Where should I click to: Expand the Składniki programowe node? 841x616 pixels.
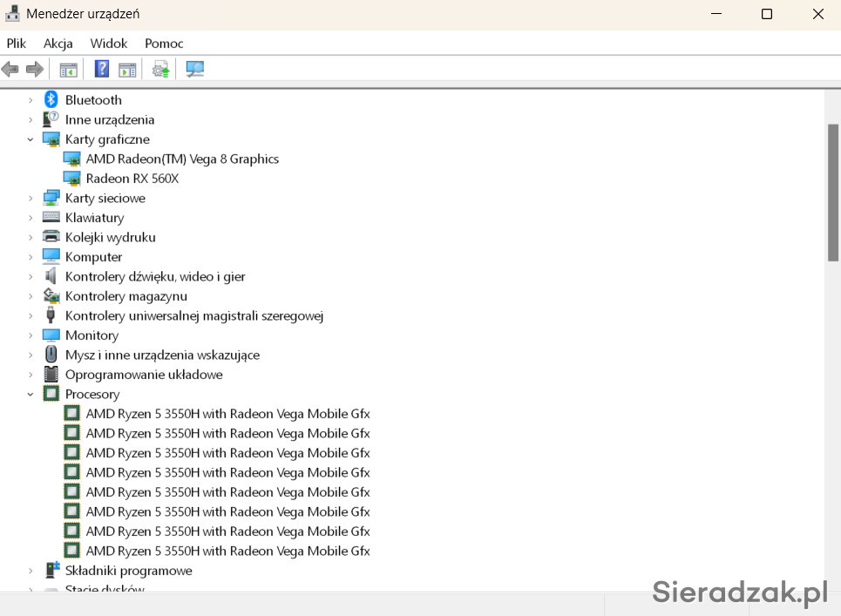pyautogui.click(x=31, y=571)
